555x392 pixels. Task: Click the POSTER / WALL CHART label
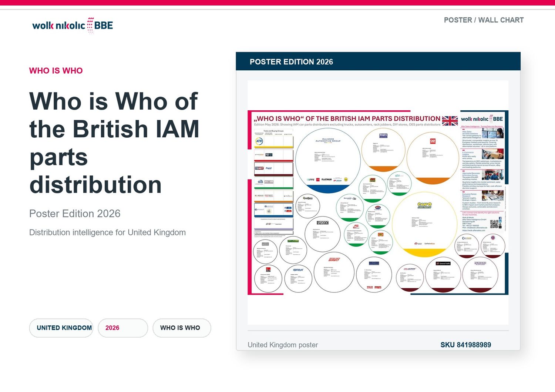point(484,20)
